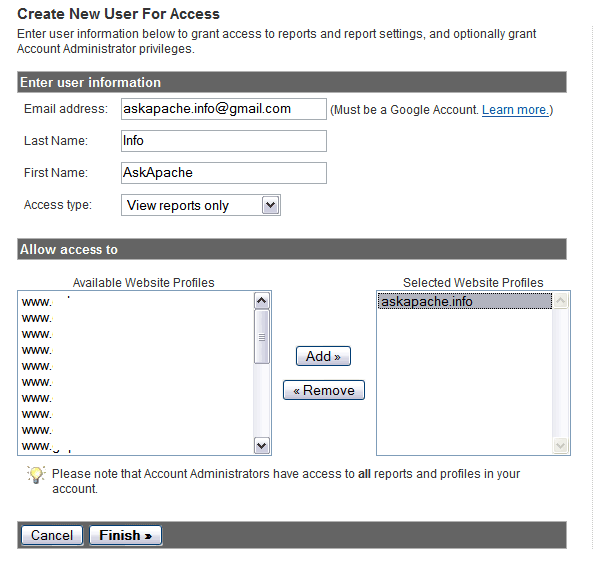Click the Email address input field

pyautogui.click(x=224, y=109)
